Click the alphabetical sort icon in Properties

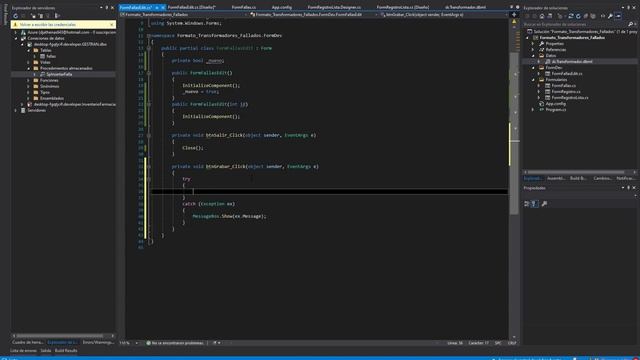pos(534,204)
